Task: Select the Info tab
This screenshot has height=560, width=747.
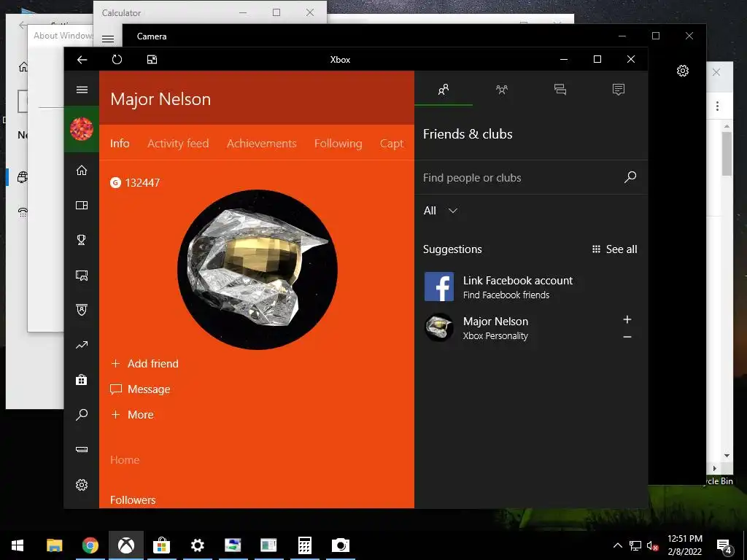Action: click(x=120, y=144)
